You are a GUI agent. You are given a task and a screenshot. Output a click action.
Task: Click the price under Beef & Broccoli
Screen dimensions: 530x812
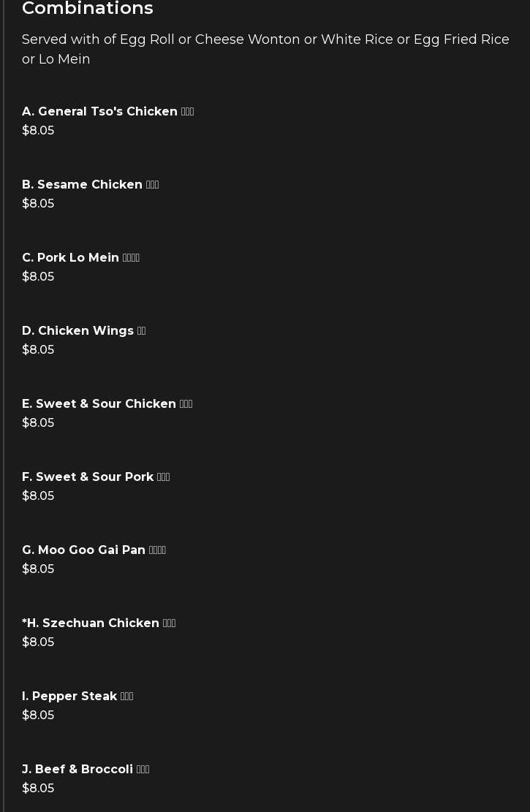(38, 788)
